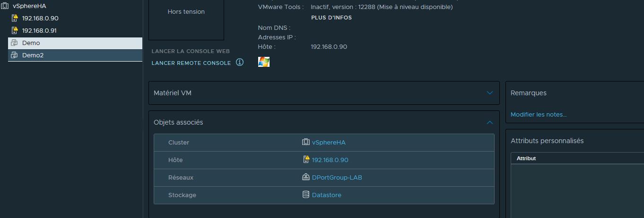Click the cluster icon in Objets associés
Viewport: 644px width, 218px height.
tap(306, 142)
